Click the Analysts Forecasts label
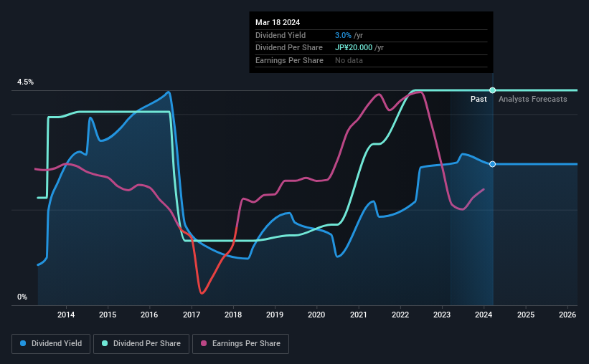The image size is (589, 364). click(x=532, y=99)
